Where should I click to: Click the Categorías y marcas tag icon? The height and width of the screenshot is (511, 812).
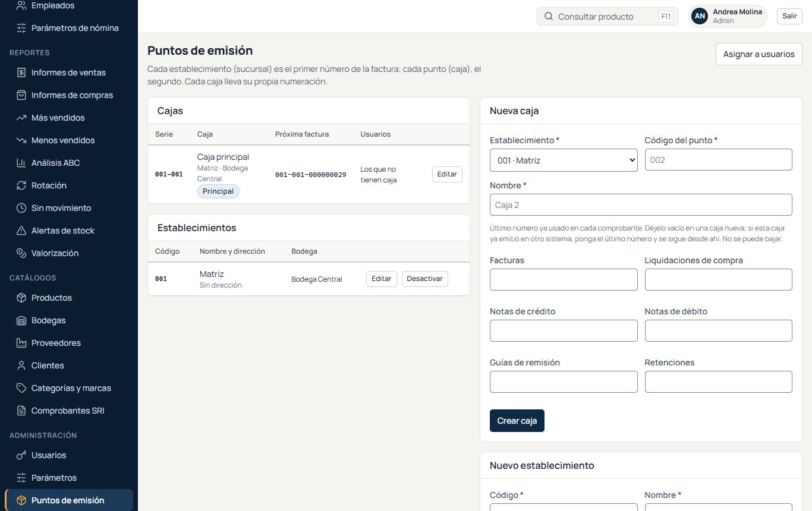[x=21, y=388]
